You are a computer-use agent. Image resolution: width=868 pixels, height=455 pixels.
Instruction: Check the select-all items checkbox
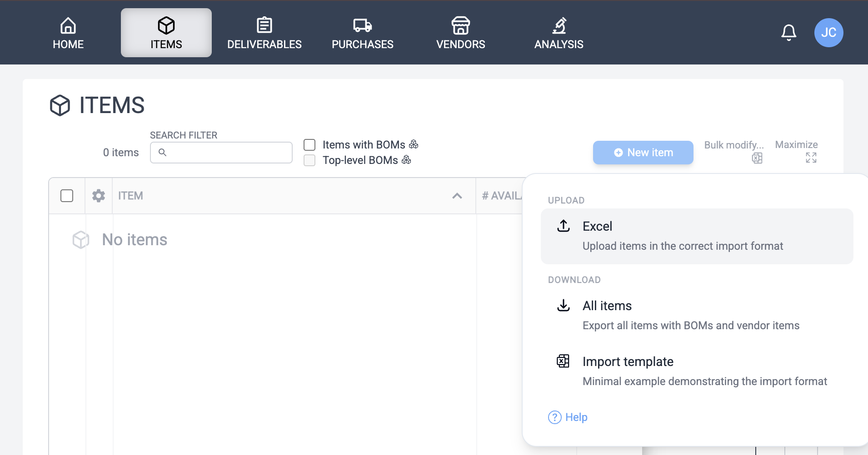coord(67,196)
